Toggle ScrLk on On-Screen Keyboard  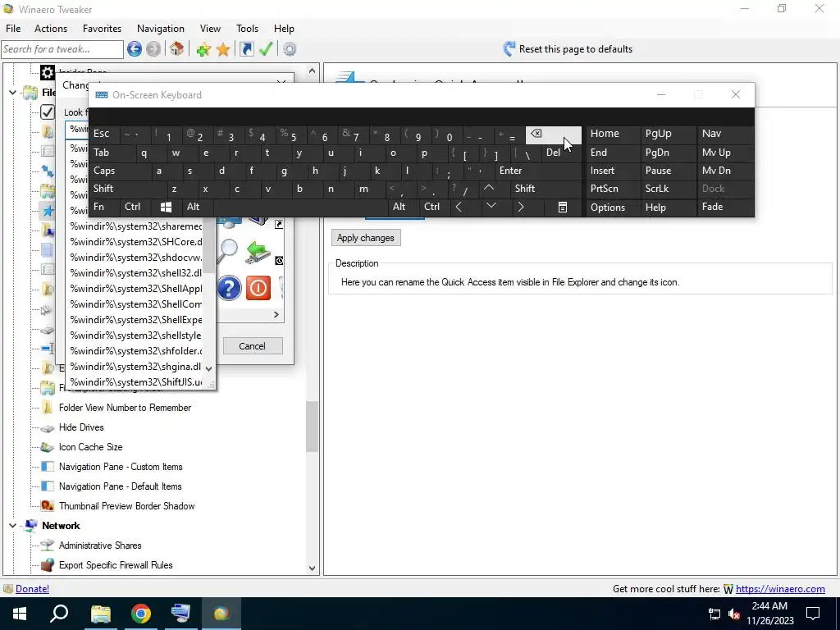[x=668, y=189]
